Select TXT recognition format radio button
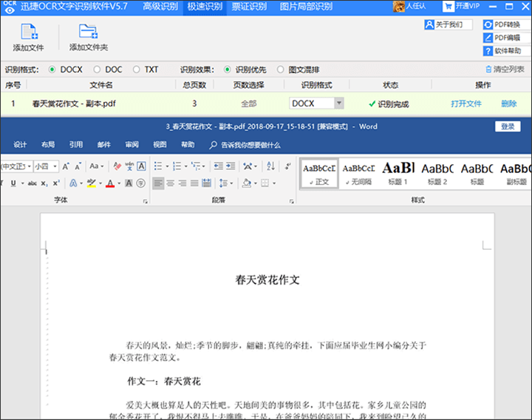Viewport: 532px width, 420px height. 137,70
